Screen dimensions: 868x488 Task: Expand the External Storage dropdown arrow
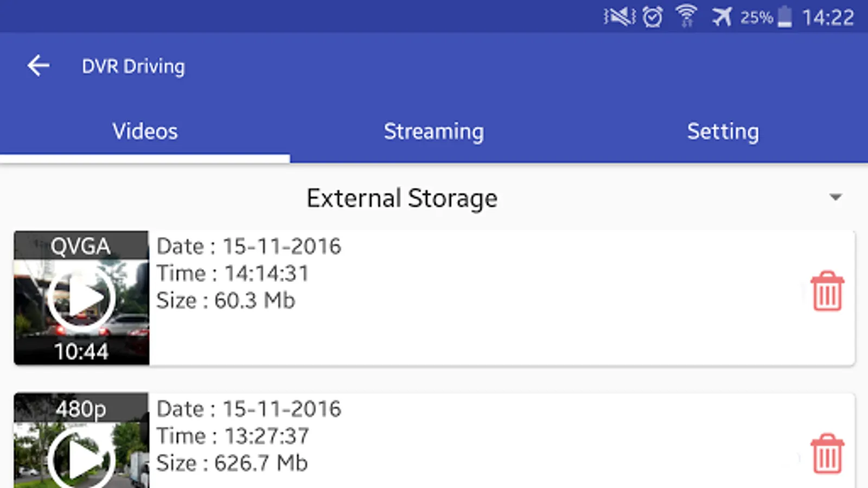[x=835, y=197]
